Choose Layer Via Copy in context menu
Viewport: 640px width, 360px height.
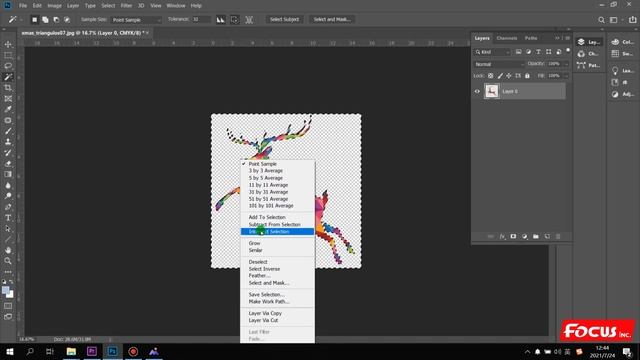(265, 313)
